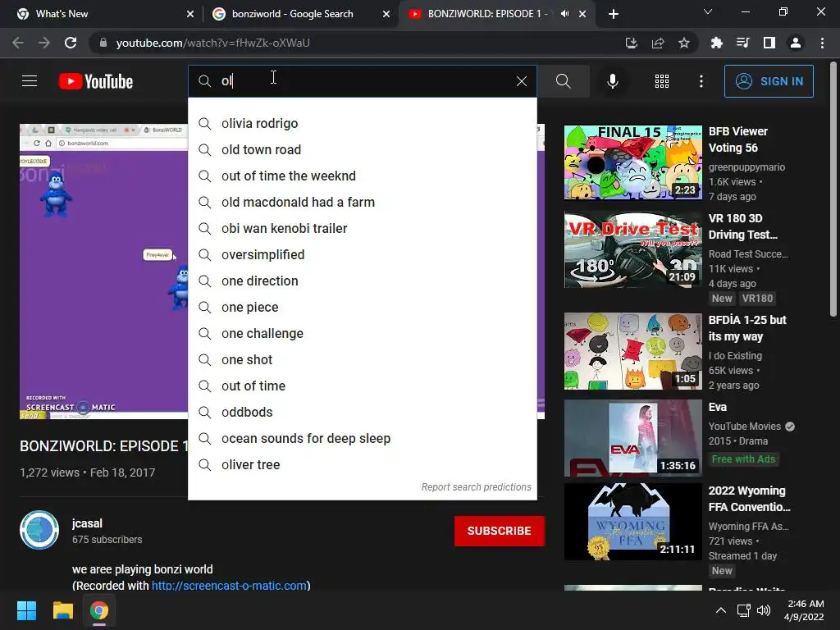
Task: Show hidden system tray icons chevron
Action: [721, 610]
